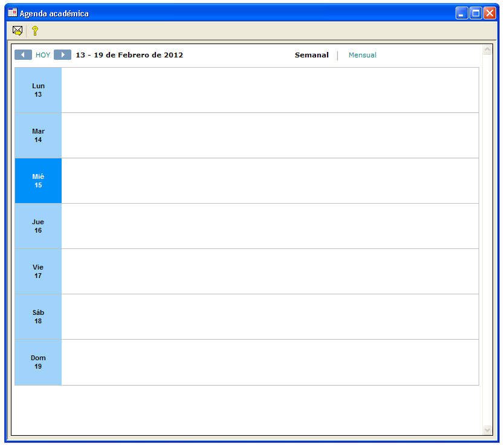
Task: Minimize the Agenda académica window
Action: [x=462, y=13]
